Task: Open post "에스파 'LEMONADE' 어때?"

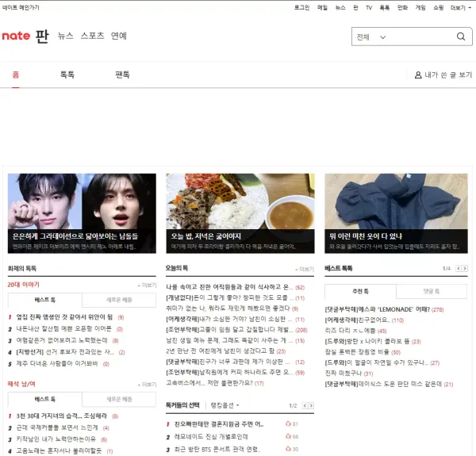Action: pyautogui.click(x=378, y=309)
